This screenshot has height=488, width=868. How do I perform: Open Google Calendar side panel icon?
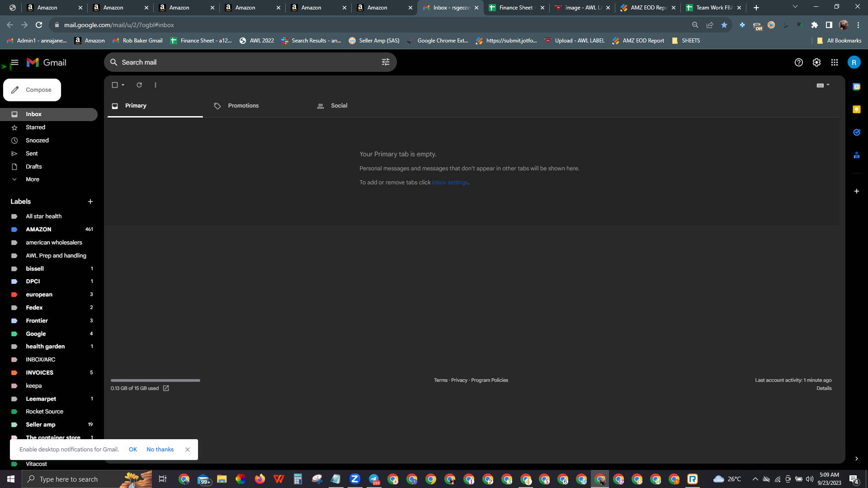[x=857, y=87]
